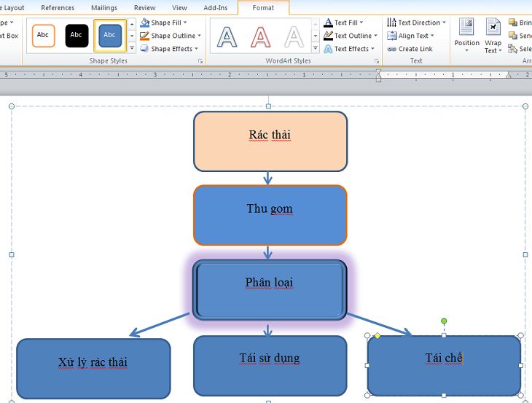Click the Shape Fill paint bucket icon
532x403 pixels.
point(145,23)
